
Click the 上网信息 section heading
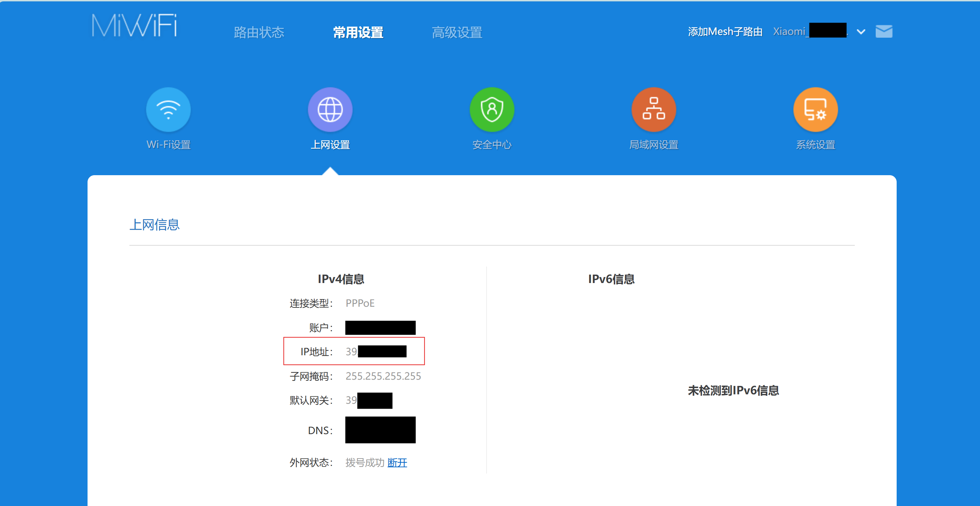tap(154, 225)
